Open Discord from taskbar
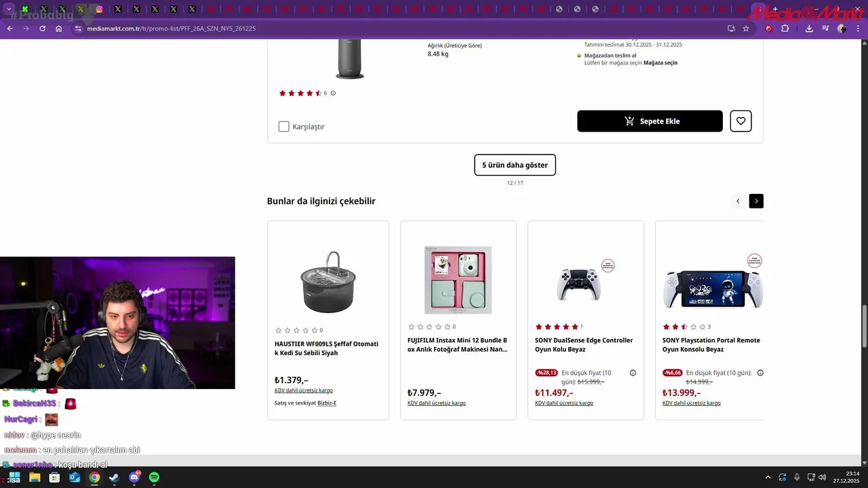868x488 pixels. coord(134,477)
